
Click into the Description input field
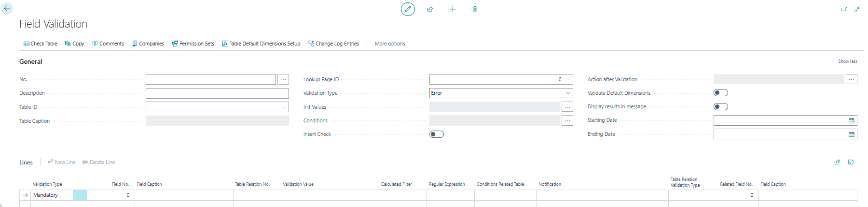(217, 93)
